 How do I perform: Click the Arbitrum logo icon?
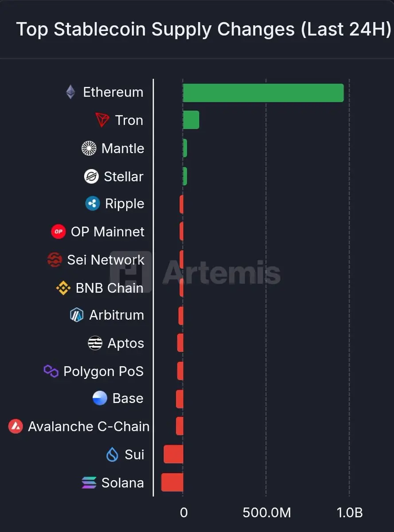point(77,315)
